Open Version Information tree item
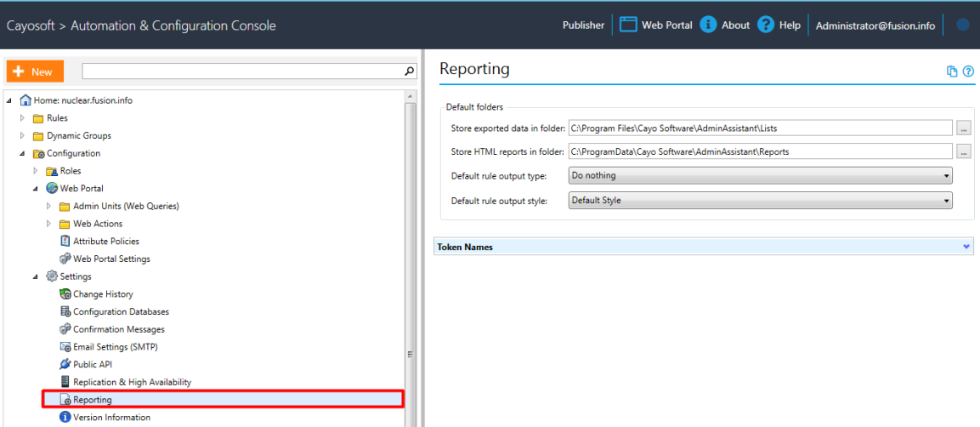The image size is (980, 427). [x=112, y=417]
